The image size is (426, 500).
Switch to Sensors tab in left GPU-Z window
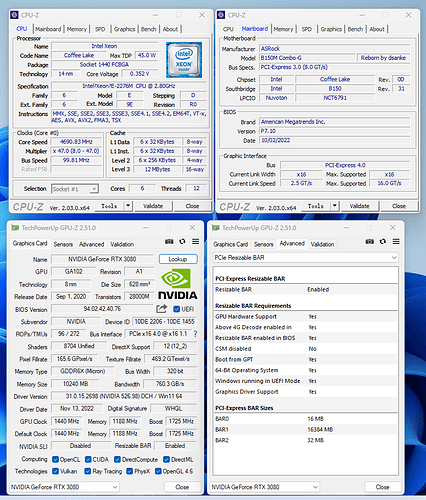coord(63,244)
